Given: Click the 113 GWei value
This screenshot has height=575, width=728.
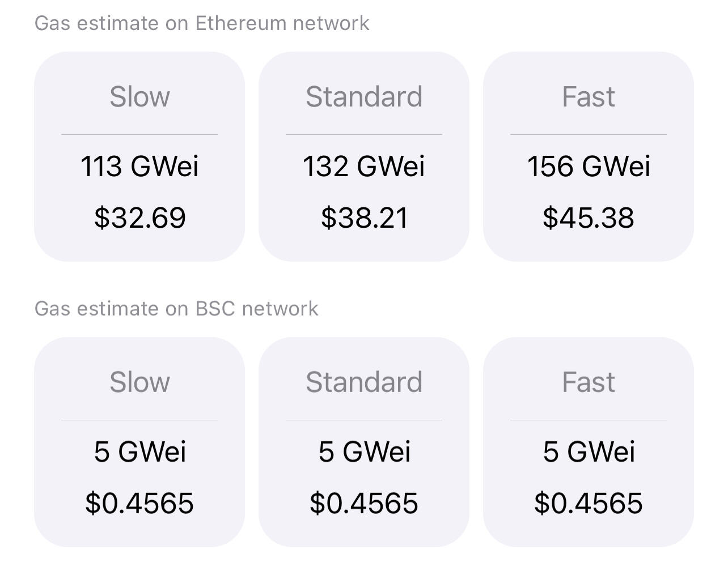Looking at the screenshot, I should (139, 167).
